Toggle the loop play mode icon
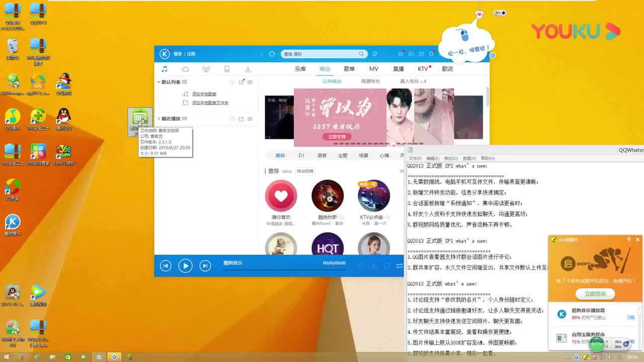The width and height of the screenshot is (644, 362). click(399, 266)
